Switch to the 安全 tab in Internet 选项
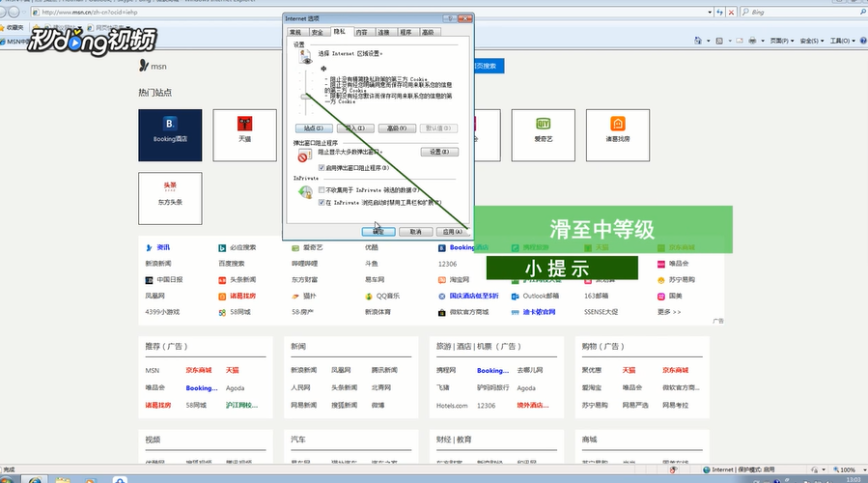The image size is (868, 483). [x=318, y=32]
